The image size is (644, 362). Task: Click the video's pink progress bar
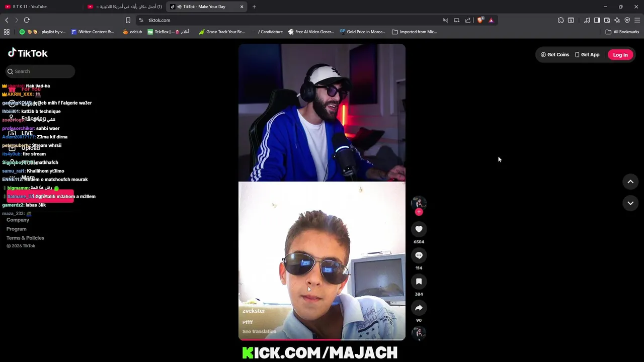pyautogui.click(x=322, y=340)
